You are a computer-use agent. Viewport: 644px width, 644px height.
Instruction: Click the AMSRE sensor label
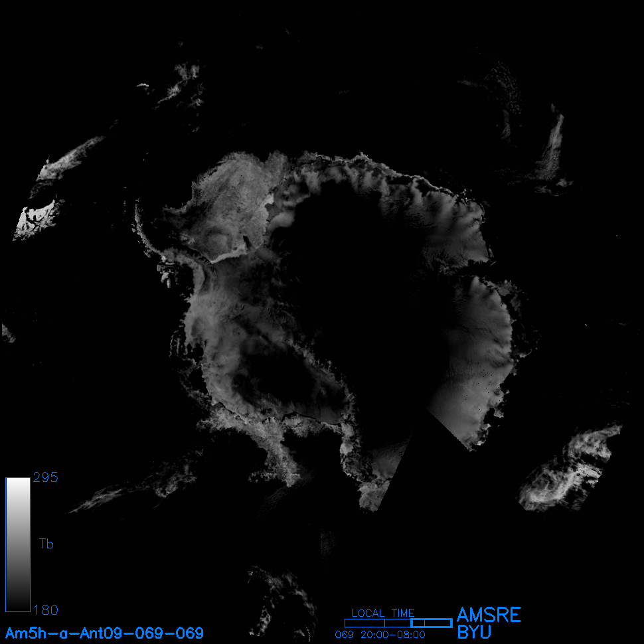point(489,615)
